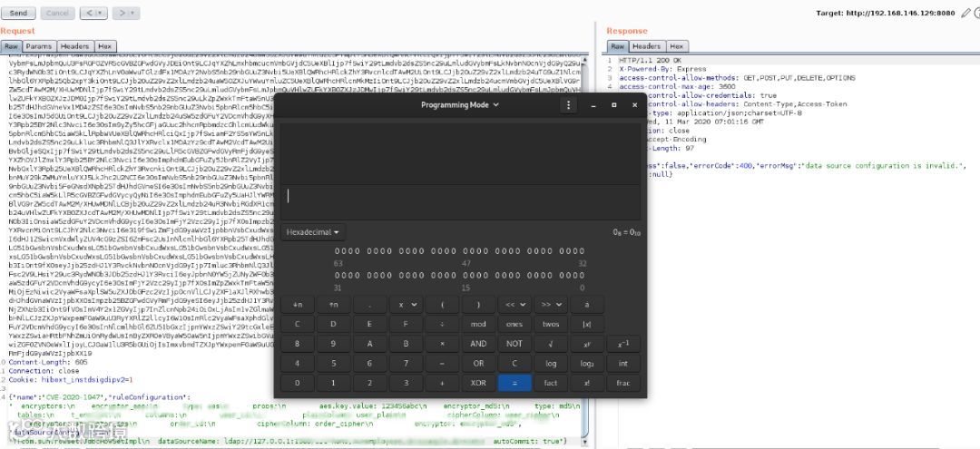Click the plus (+) key in calculator
Viewport: 980px width, 449px height.
pos(443,383)
